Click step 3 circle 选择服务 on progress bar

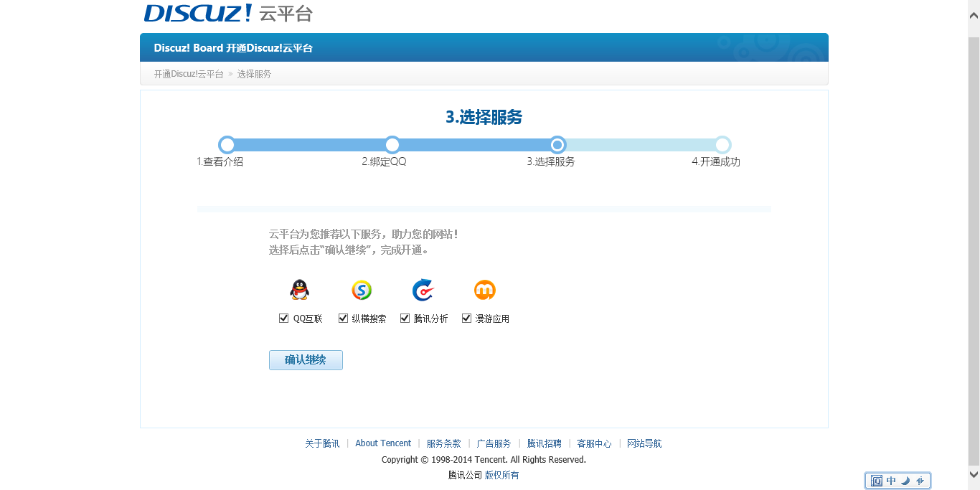pos(557,145)
